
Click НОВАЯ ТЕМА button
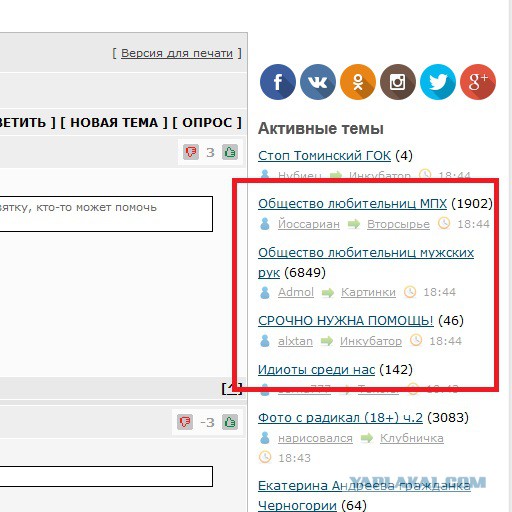[x=114, y=123]
